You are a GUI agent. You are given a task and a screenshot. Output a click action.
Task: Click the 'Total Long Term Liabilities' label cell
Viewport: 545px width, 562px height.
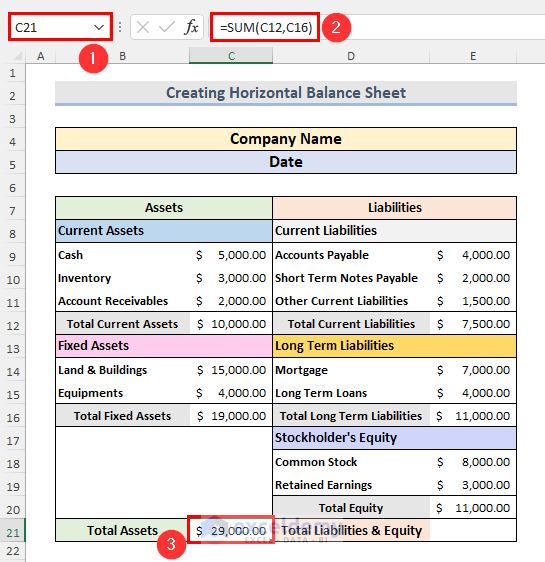tap(351, 416)
